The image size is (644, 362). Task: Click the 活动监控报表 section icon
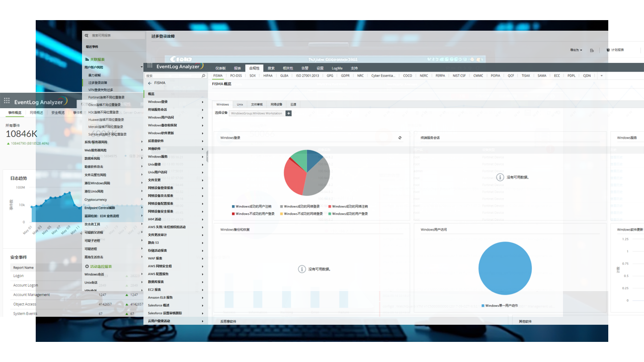[87, 266]
